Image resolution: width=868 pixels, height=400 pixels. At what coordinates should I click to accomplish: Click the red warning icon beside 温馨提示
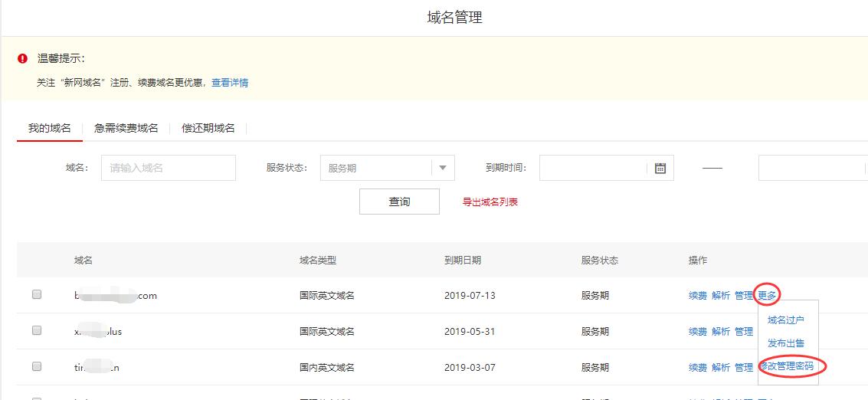[23, 58]
